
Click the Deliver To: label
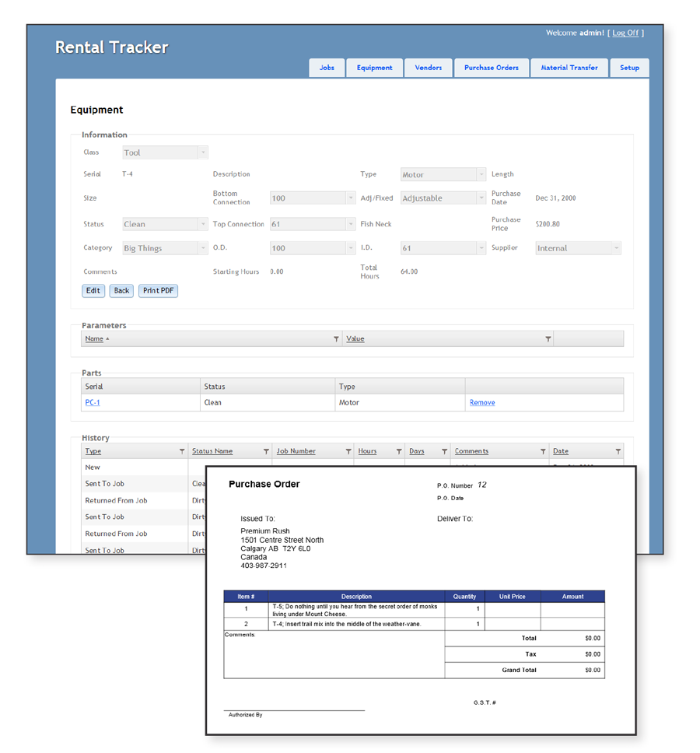coord(455,519)
